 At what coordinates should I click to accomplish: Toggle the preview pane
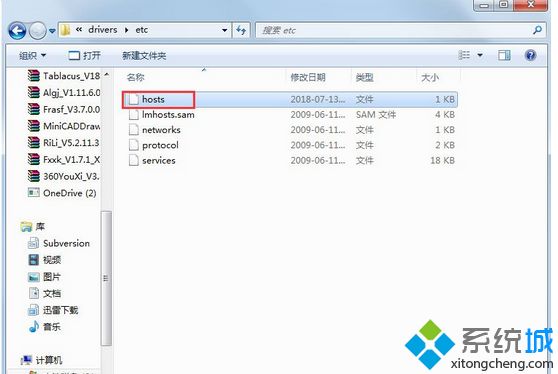click(504, 55)
